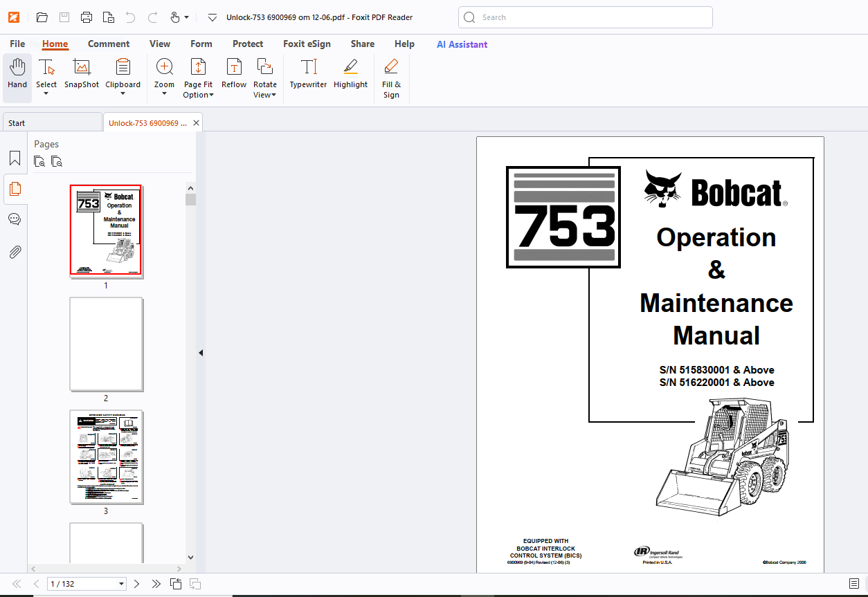Undo the last action
Viewport: 868px width, 597px height.
pyautogui.click(x=130, y=17)
